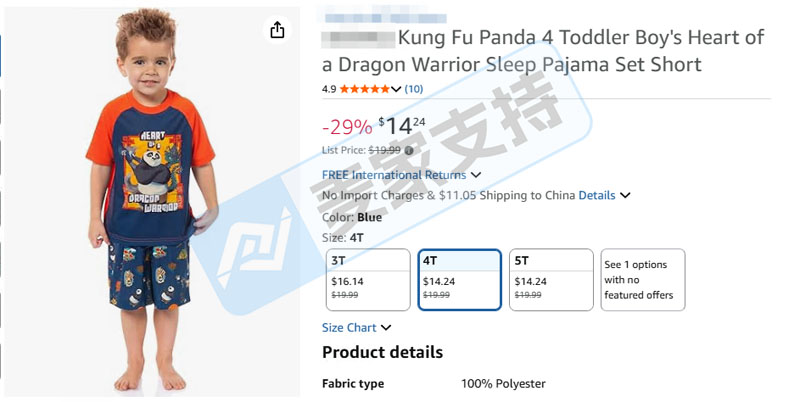The height and width of the screenshot is (402, 800).
Task: Select the 4T size option
Action: pos(460,280)
